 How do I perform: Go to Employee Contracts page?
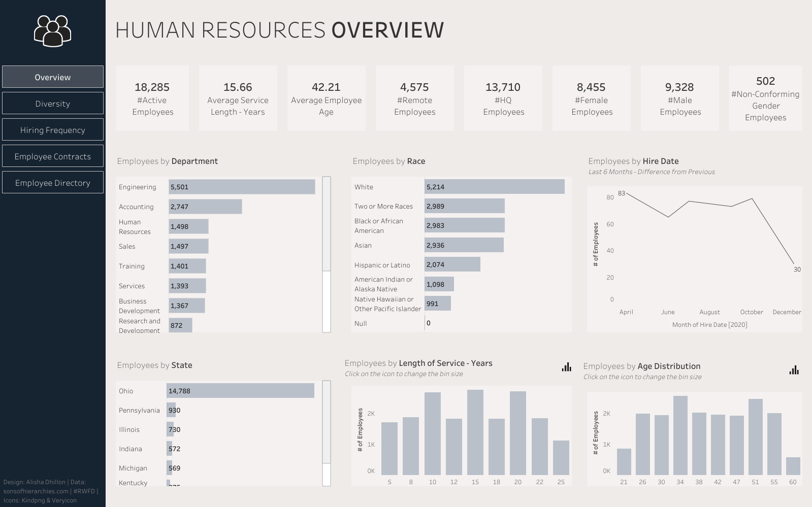[x=53, y=156]
